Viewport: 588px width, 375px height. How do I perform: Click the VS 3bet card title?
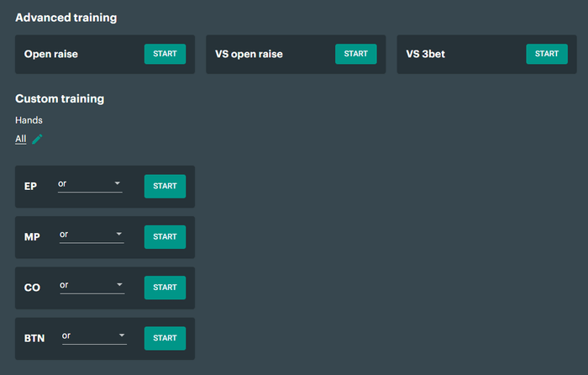425,54
